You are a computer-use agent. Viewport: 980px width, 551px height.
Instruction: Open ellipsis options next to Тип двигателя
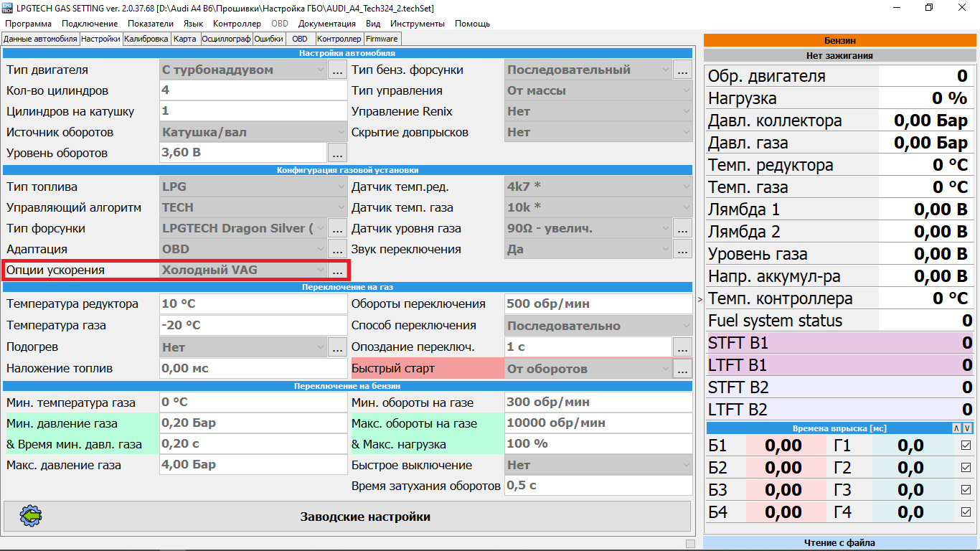[x=338, y=70]
